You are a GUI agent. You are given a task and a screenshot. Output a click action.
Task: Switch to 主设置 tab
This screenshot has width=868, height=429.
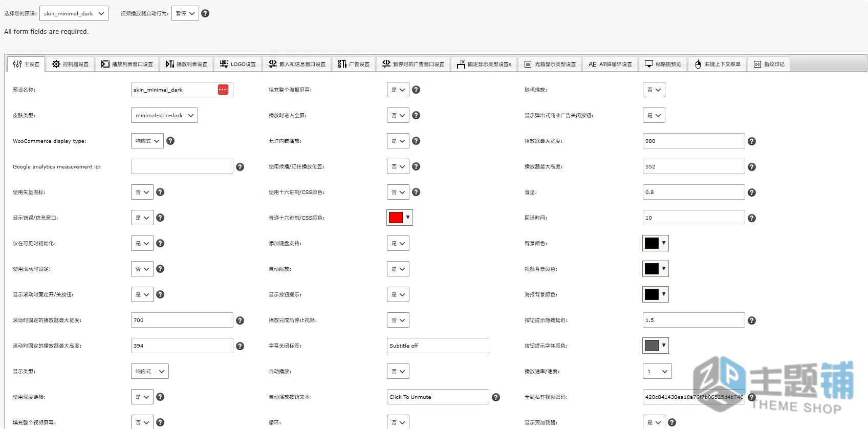[x=26, y=64]
